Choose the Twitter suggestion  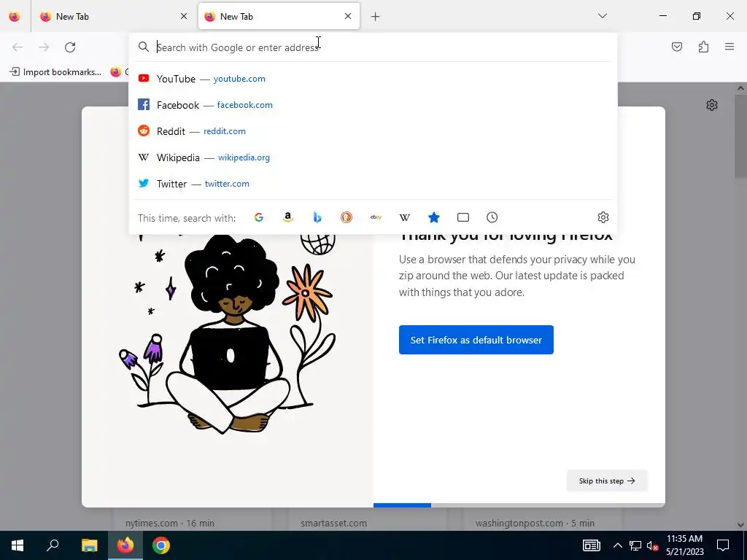[x=373, y=183]
